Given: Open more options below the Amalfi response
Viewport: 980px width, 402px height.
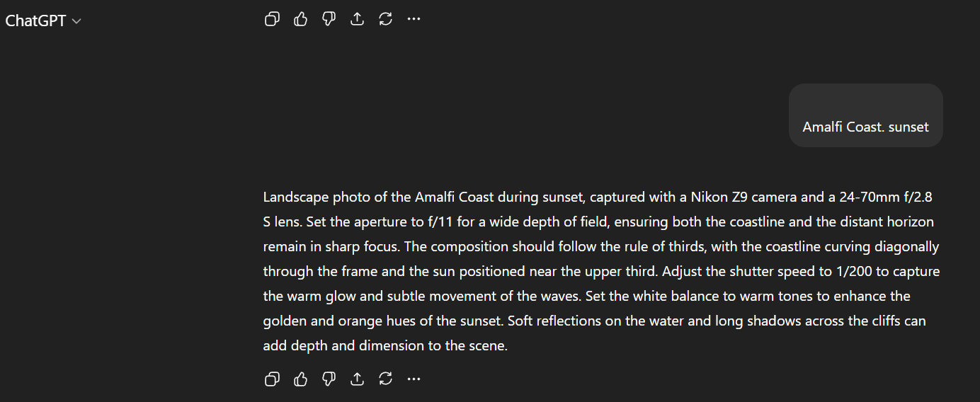Looking at the screenshot, I should click(414, 379).
